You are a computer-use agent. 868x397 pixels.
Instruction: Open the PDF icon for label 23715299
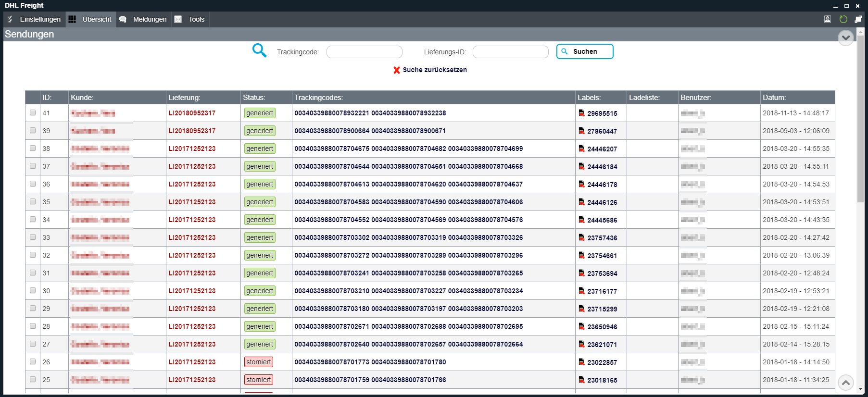pos(581,309)
